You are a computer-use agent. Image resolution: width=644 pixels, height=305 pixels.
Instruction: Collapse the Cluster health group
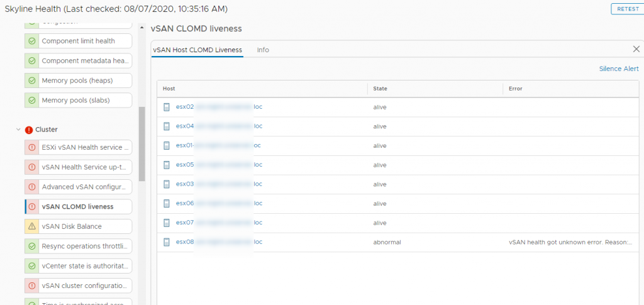[18, 130]
